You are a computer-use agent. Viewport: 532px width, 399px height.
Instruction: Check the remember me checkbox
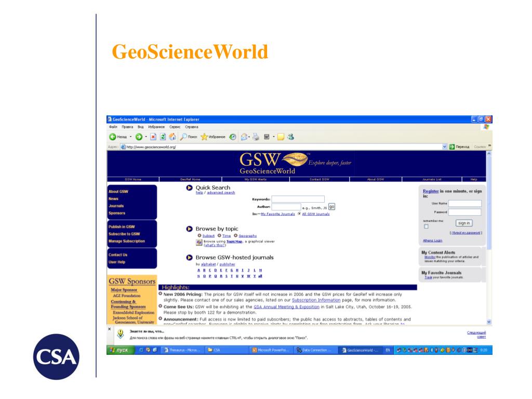[426, 227]
